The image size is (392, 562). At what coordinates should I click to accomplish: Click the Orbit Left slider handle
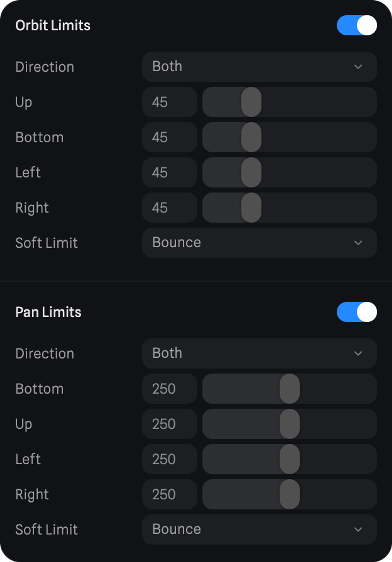pos(251,172)
